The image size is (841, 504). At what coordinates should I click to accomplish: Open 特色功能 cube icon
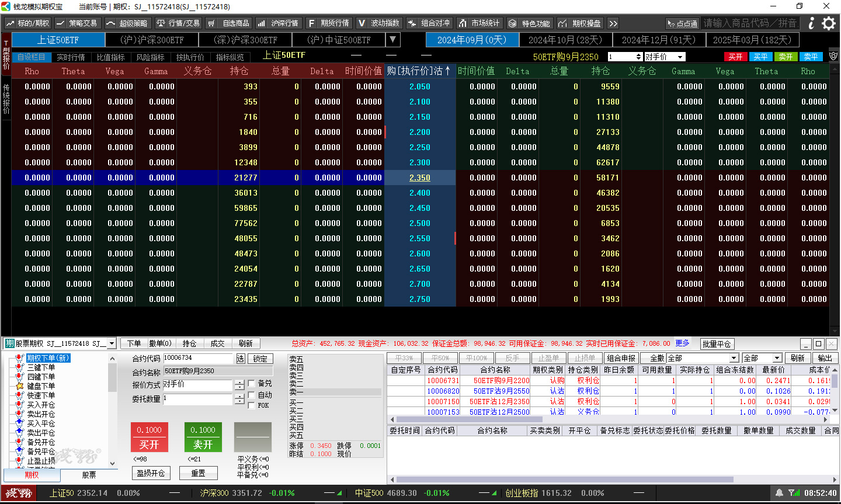pyautogui.click(x=512, y=23)
